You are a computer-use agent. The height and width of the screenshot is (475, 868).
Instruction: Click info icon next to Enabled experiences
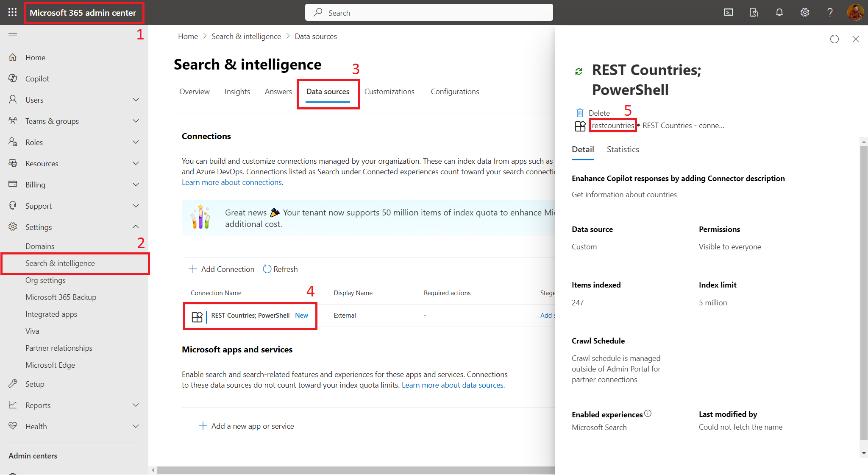click(648, 414)
